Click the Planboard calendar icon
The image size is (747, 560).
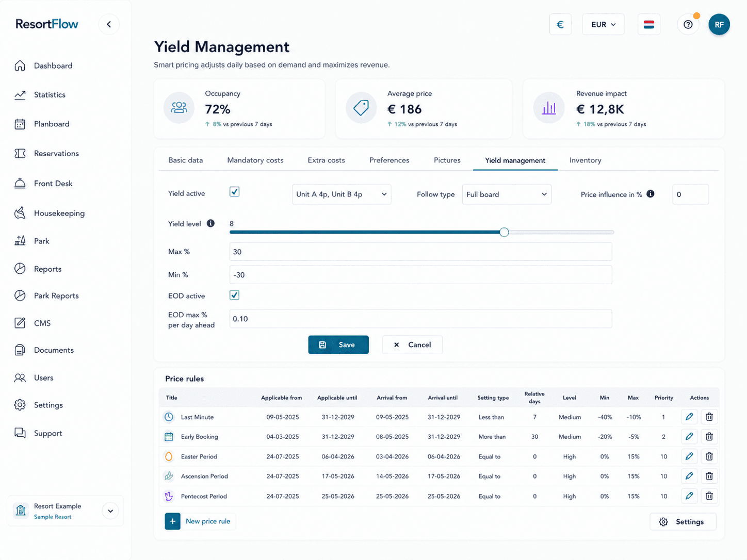pyautogui.click(x=20, y=124)
